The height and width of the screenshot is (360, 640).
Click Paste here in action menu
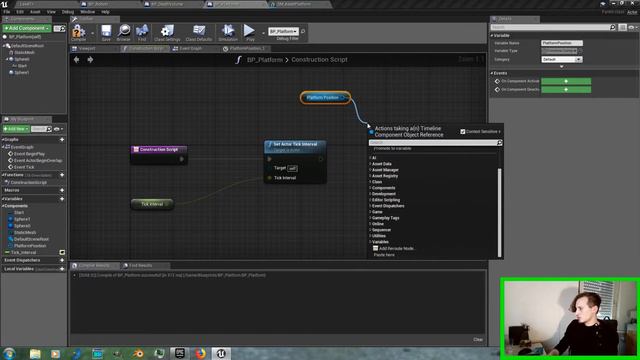384,255
